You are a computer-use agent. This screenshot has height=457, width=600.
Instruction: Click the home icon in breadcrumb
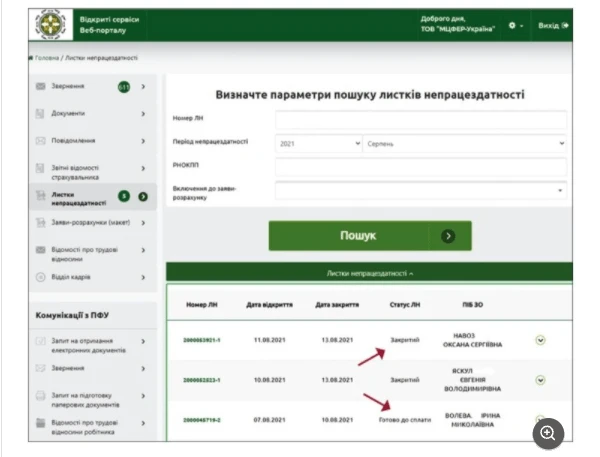[31, 58]
